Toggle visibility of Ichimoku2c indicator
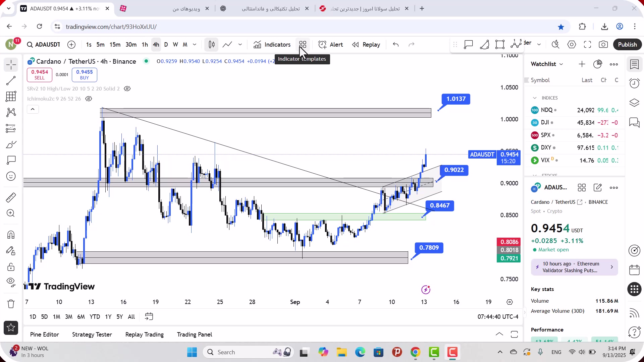The image size is (644, 362). tap(89, 99)
